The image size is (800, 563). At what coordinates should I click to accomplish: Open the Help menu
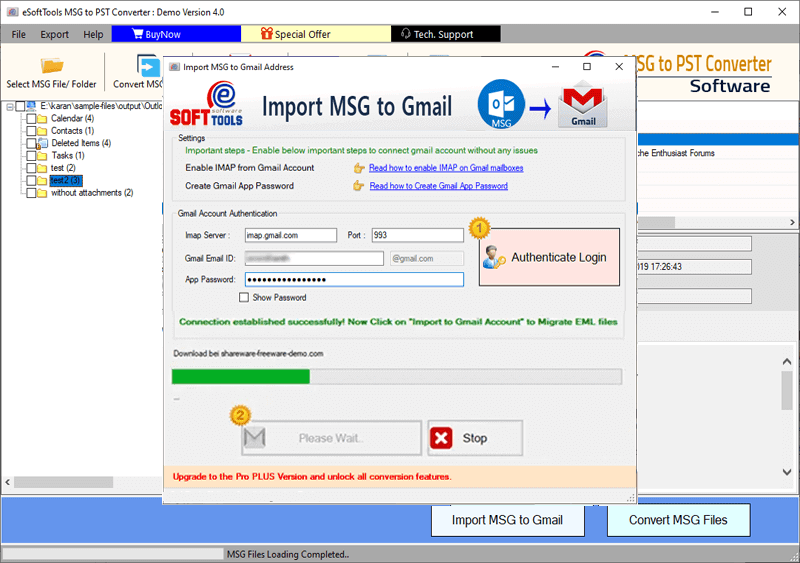pos(93,34)
